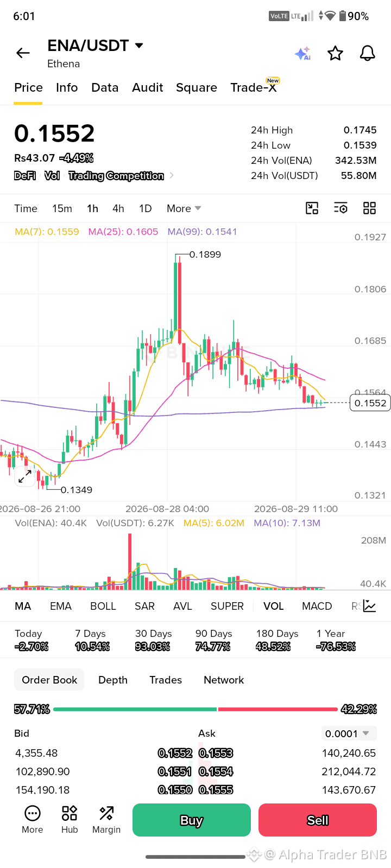
Task: Open the Trade-X tab
Action: [x=254, y=87]
